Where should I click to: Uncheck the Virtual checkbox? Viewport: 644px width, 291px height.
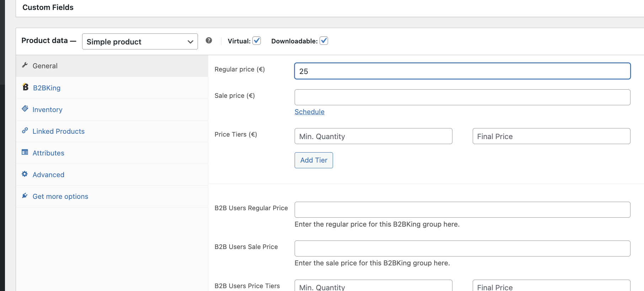(x=257, y=41)
